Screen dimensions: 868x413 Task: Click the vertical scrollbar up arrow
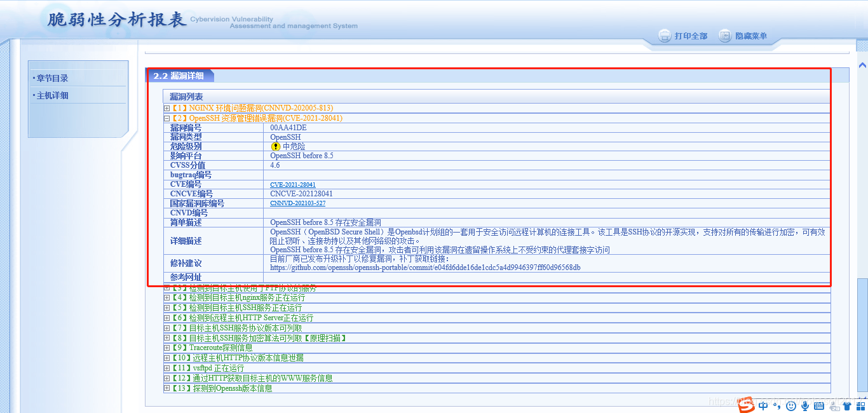(x=862, y=65)
